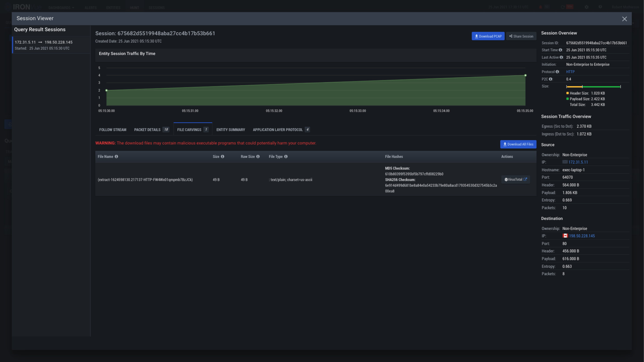
Task: Open the PACKET DETAILS tab
Action: 147,130
